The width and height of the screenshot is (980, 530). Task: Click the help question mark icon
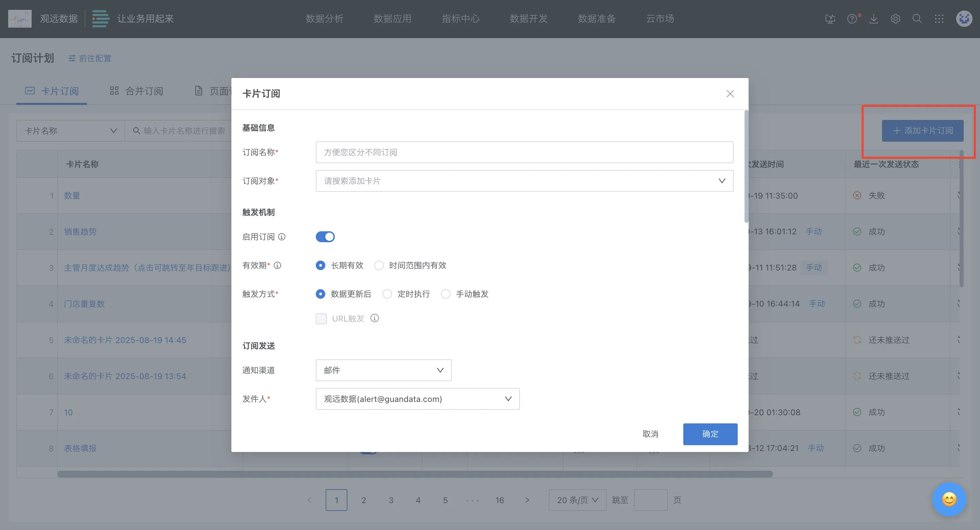point(852,19)
